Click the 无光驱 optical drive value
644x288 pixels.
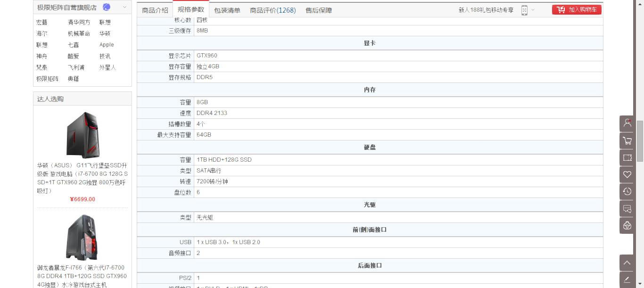click(x=205, y=218)
